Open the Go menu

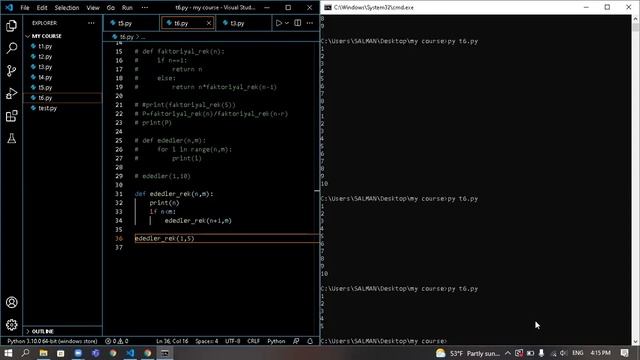pyautogui.click(x=110, y=8)
